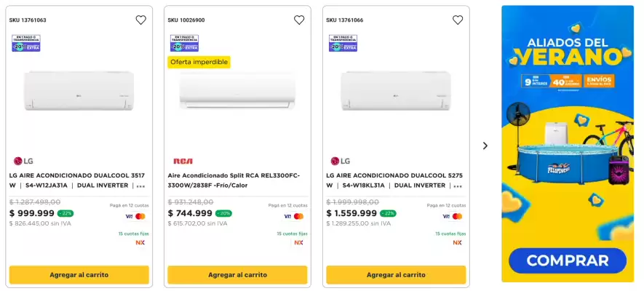644x291 pixels.
Task: Add LG Dualcool 5275 W to cart
Action: [396, 275]
